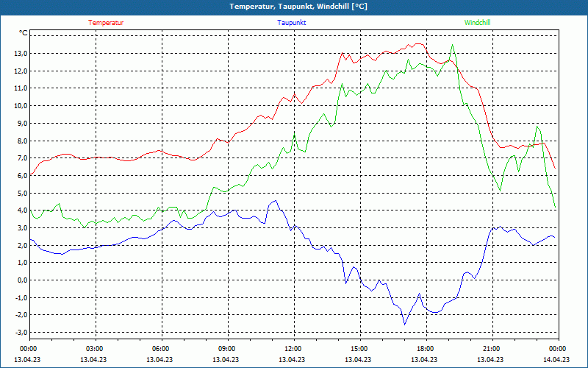Click the 12:00 time axis label

[x=293, y=349]
